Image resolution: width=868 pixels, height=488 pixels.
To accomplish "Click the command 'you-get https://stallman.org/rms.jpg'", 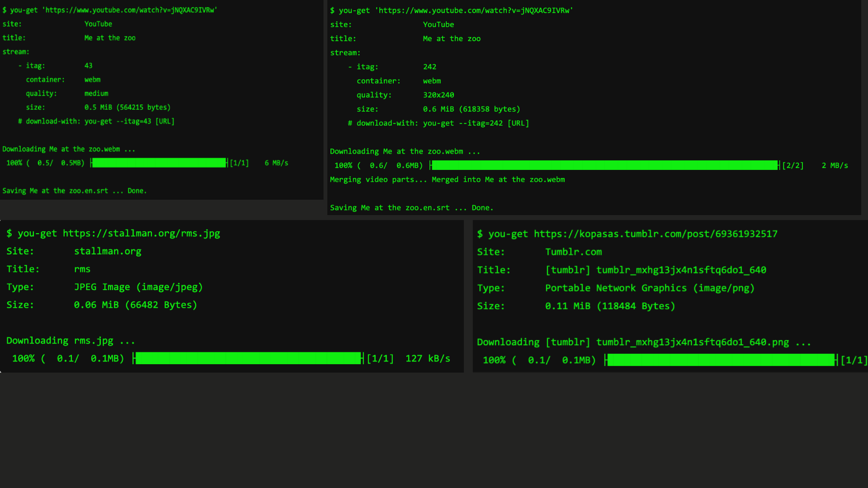I will click(x=118, y=233).
